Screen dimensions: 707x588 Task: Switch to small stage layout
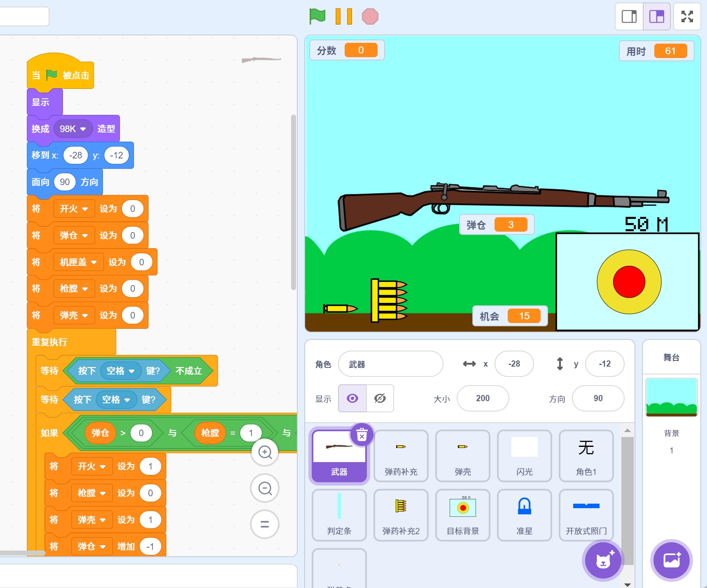[629, 16]
